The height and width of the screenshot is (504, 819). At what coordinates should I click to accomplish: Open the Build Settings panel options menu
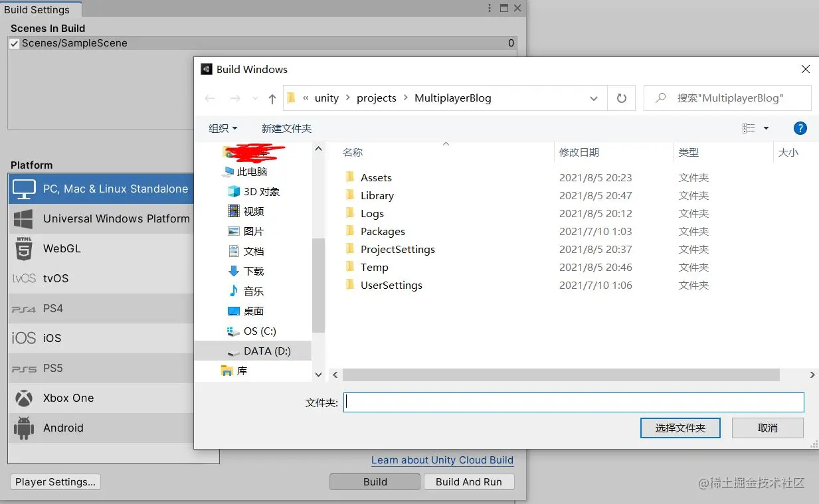click(x=490, y=9)
